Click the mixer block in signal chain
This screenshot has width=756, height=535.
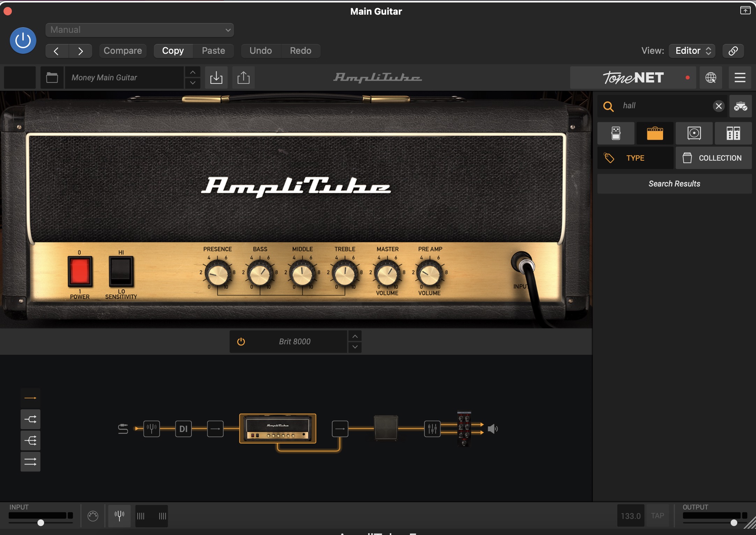tap(432, 429)
